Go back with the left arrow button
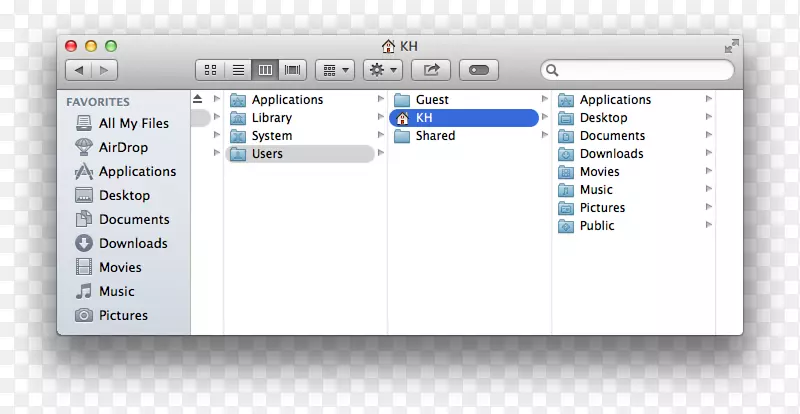This screenshot has height=414, width=800. 79,70
